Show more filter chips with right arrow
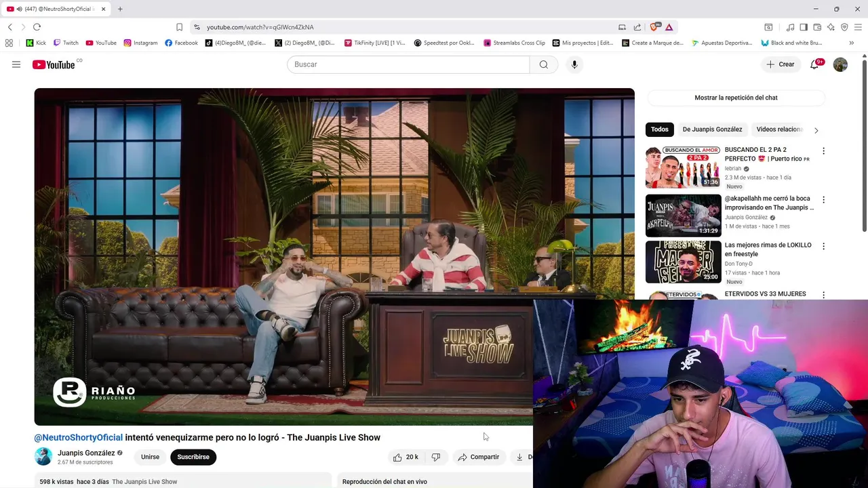868x488 pixels. tap(816, 130)
